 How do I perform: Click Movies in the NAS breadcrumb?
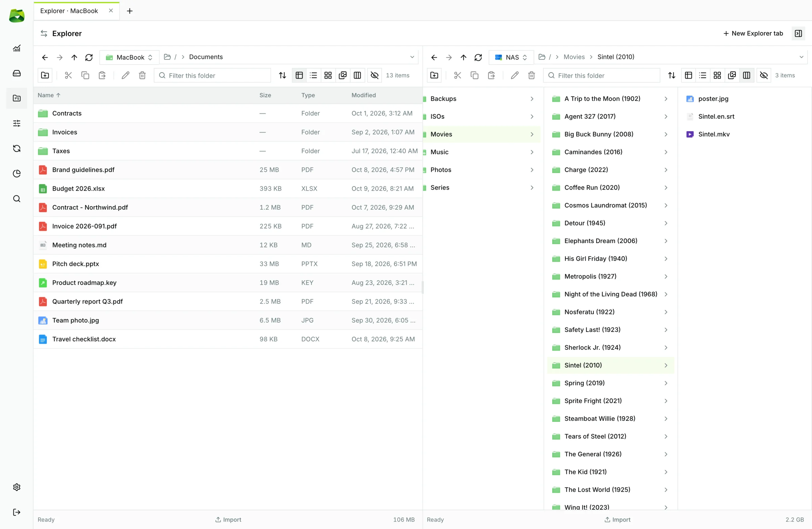(x=574, y=57)
